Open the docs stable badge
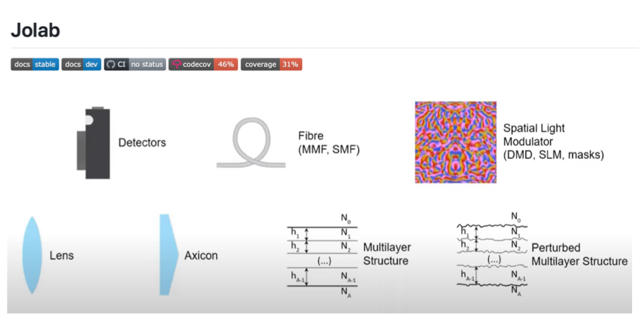The image size is (644, 322). 35,64
